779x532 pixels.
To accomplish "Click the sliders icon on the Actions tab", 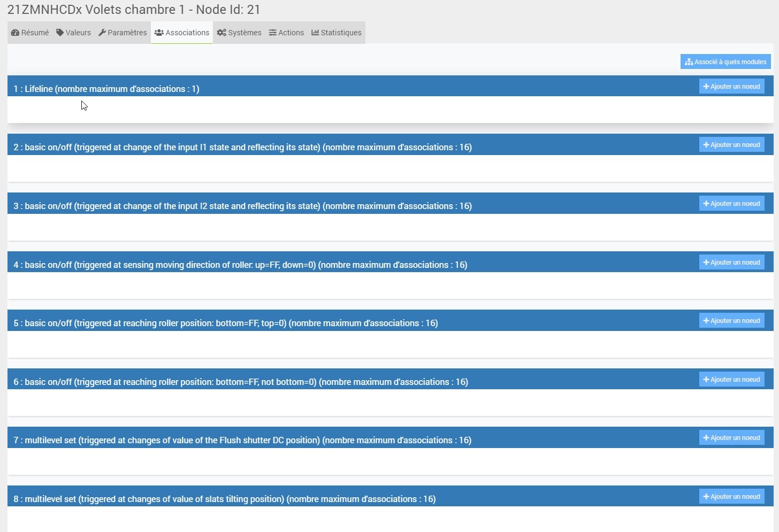I will [x=273, y=33].
